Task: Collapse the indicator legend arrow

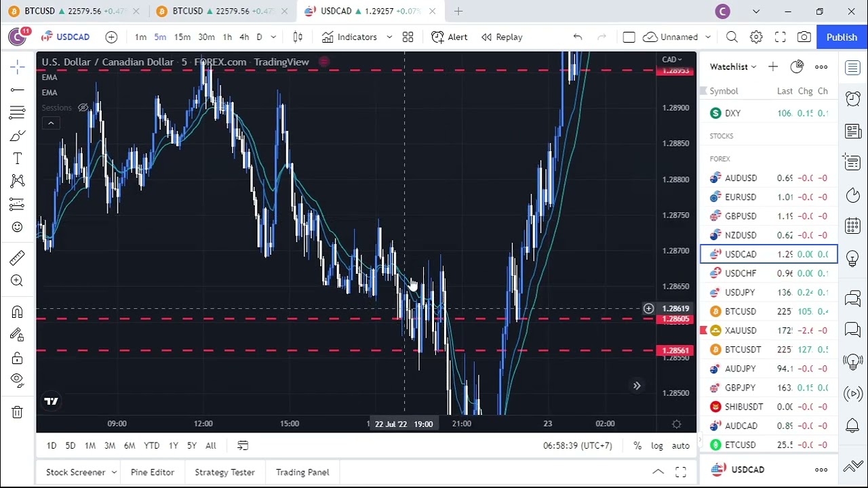Action: [51, 123]
